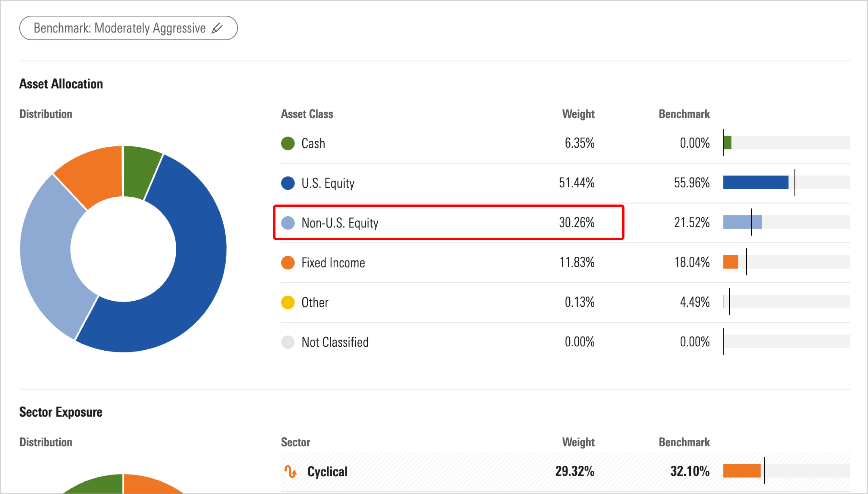Click the Fixed Income weight 11.83%
868x494 pixels.
click(x=577, y=262)
